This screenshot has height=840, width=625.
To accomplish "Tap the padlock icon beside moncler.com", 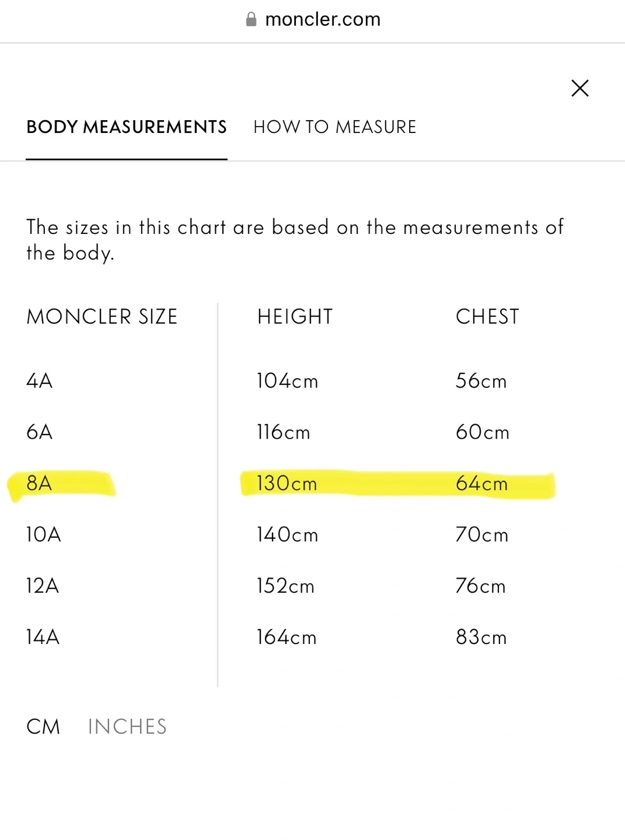I will point(251,19).
